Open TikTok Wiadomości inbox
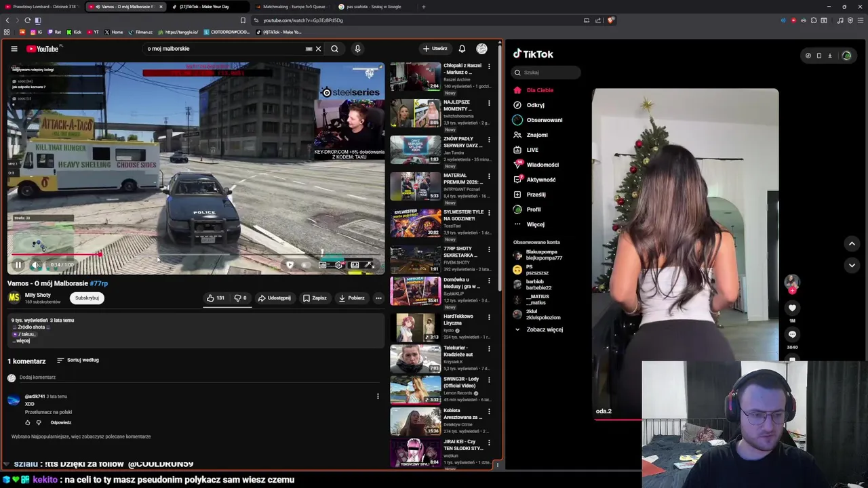The image size is (868, 488). 536,165
